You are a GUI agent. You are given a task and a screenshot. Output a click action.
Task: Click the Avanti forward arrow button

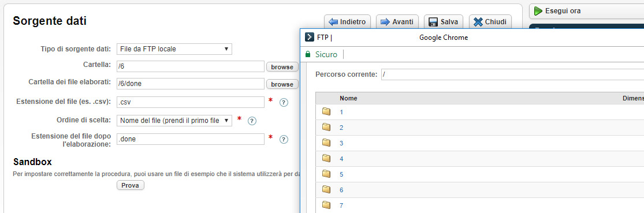[397, 22]
